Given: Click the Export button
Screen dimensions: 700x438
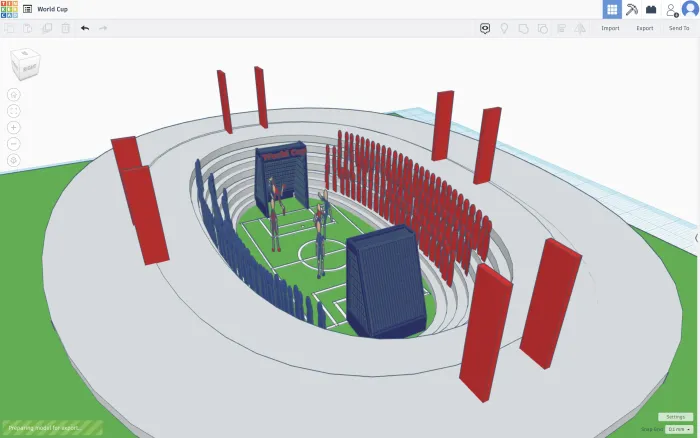Looking at the screenshot, I should pyautogui.click(x=645, y=28).
